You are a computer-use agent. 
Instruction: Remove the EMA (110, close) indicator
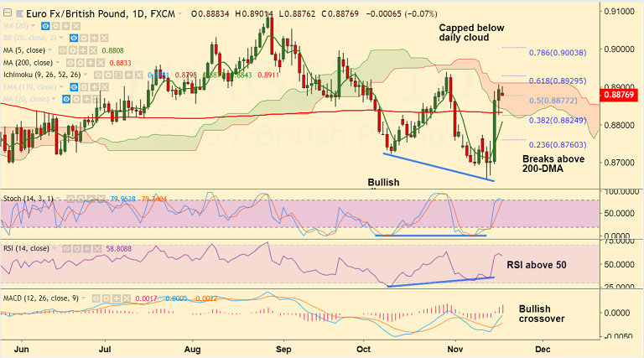click(104, 87)
